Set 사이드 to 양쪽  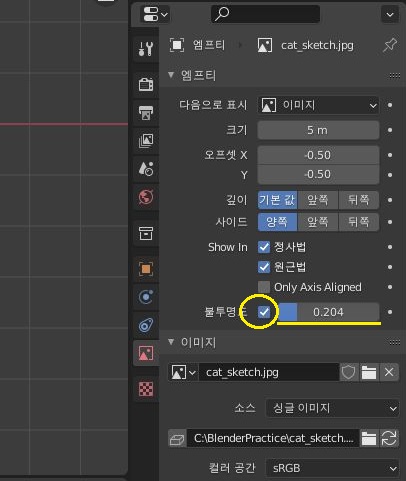[x=277, y=222]
